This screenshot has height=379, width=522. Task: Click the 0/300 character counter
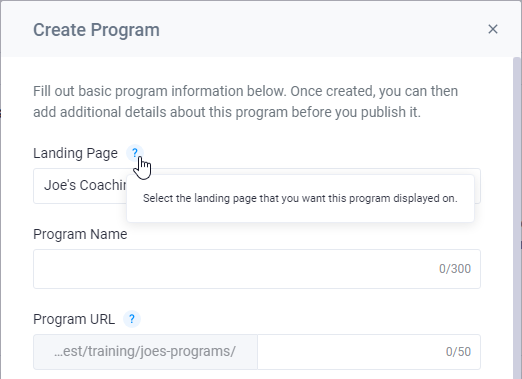[x=455, y=269]
